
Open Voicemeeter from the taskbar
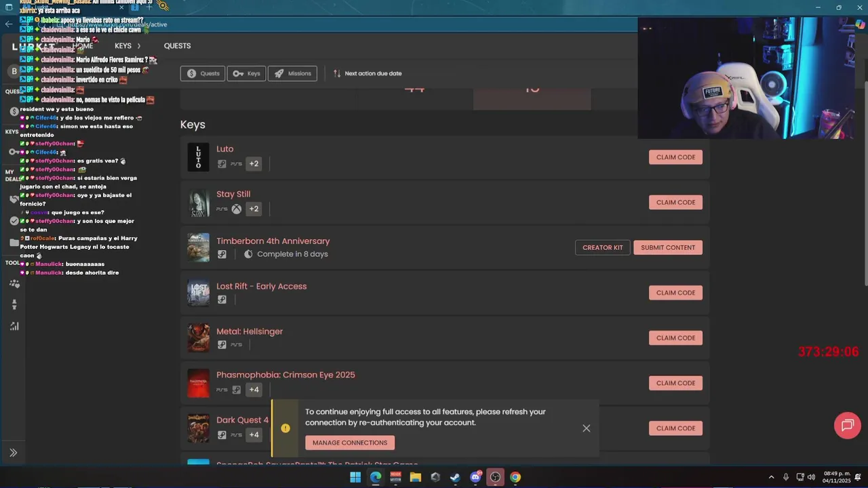pyautogui.click(x=395, y=477)
